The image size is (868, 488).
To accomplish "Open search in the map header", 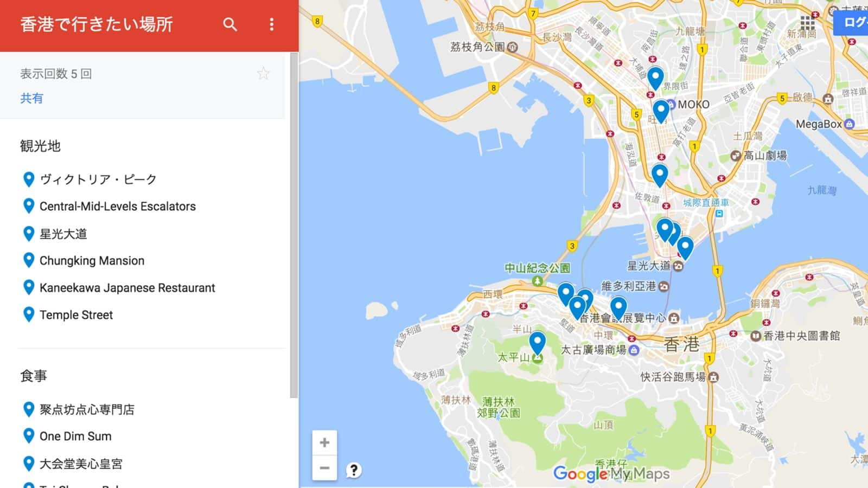I will [x=230, y=24].
